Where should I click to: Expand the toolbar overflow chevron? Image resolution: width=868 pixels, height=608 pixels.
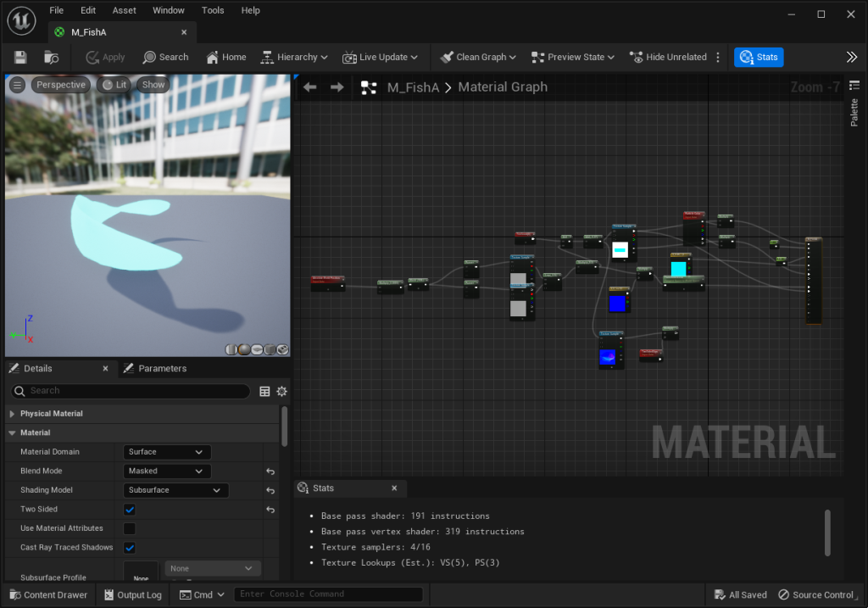[851, 57]
